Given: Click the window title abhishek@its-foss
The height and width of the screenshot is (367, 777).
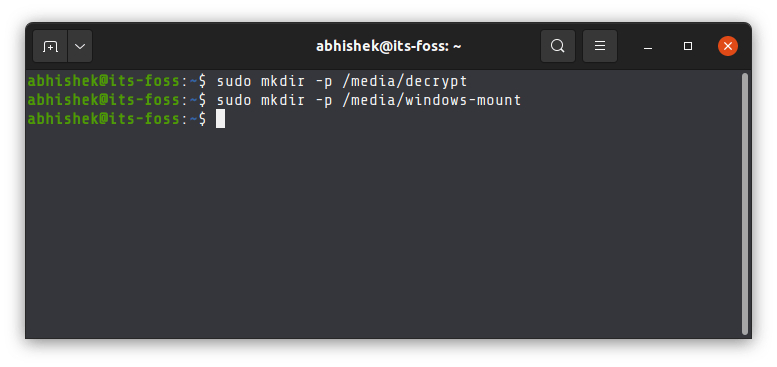Looking at the screenshot, I should [388, 47].
